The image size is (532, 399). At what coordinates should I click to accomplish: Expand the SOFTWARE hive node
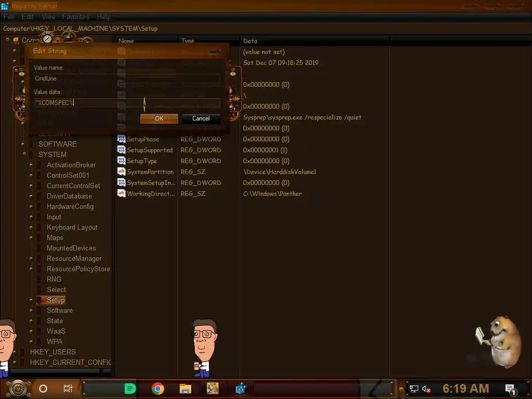coord(23,144)
